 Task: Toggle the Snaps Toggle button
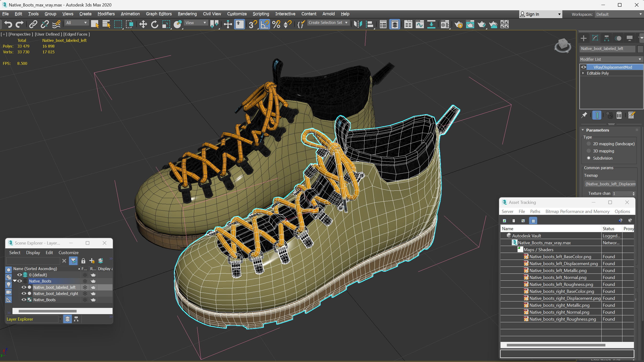click(x=253, y=24)
